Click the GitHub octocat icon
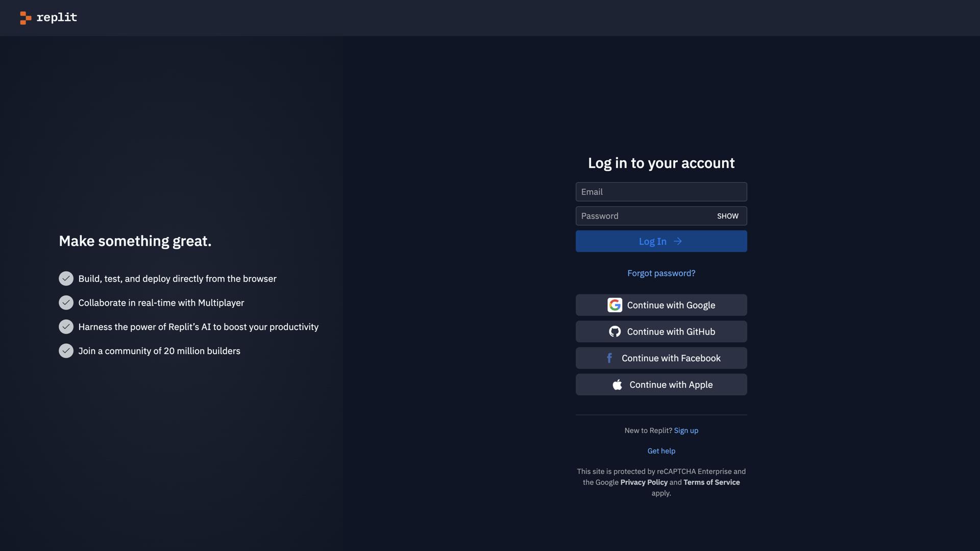 [615, 332]
